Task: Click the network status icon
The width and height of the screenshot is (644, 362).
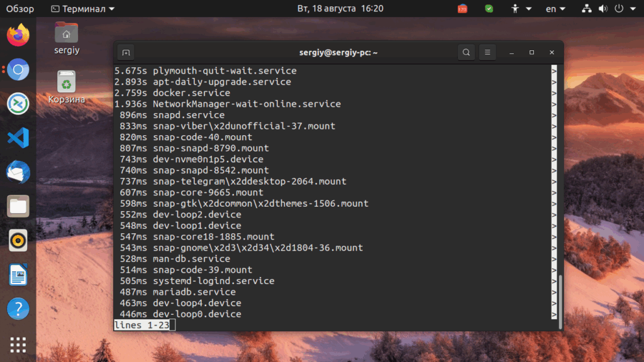Action: (x=587, y=9)
